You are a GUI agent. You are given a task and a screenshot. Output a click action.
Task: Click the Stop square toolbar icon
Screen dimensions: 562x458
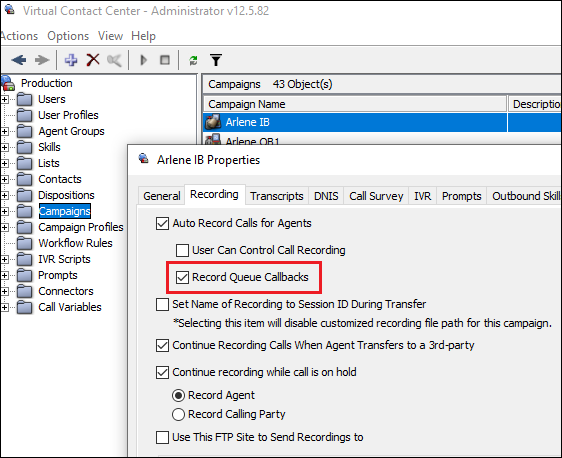click(165, 60)
